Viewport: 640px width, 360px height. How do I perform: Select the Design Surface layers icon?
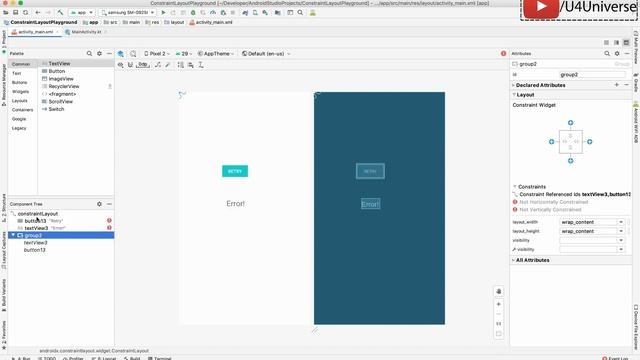pos(121,53)
